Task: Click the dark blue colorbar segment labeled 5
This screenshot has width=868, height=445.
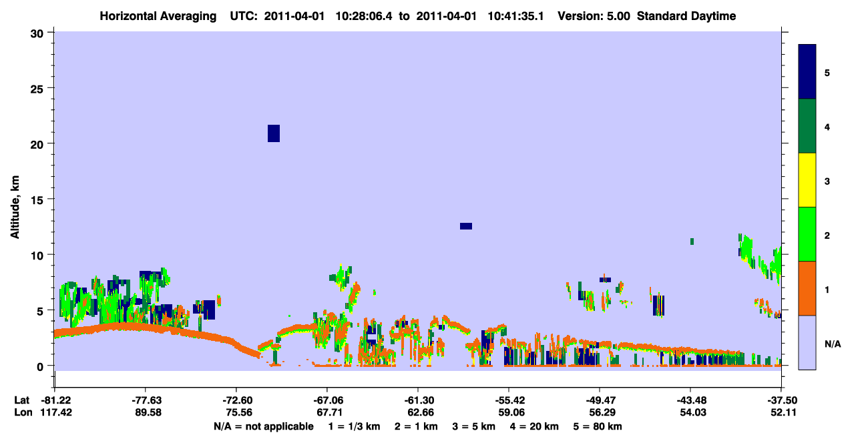Action: pyautogui.click(x=807, y=72)
